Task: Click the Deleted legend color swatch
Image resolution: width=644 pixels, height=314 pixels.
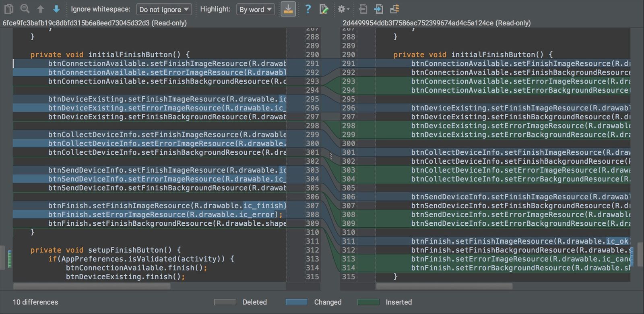Action: point(225,302)
